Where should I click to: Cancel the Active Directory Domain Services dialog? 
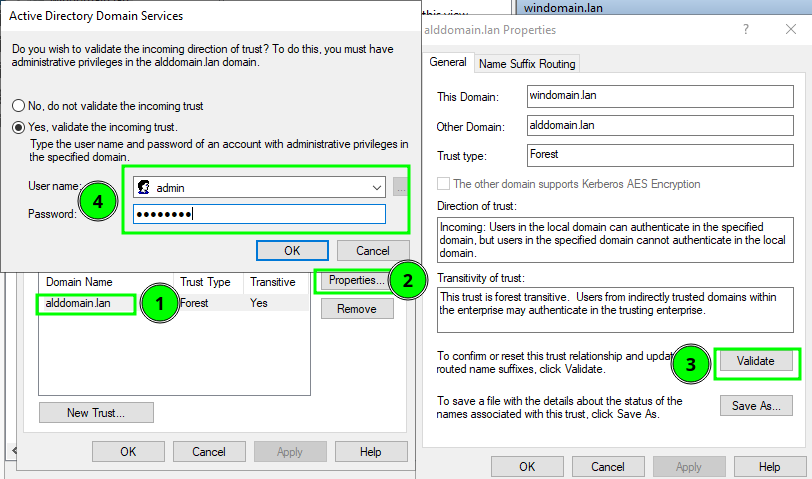pos(372,251)
